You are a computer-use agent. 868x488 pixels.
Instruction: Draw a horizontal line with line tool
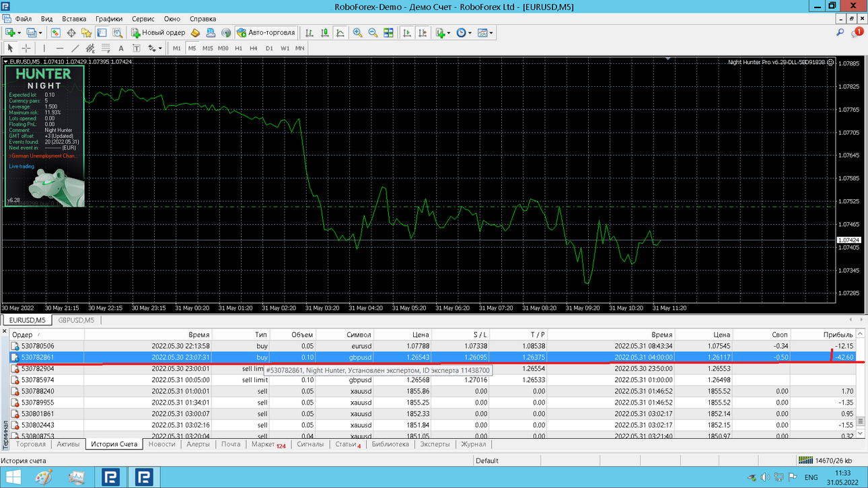[x=59, y=48]
